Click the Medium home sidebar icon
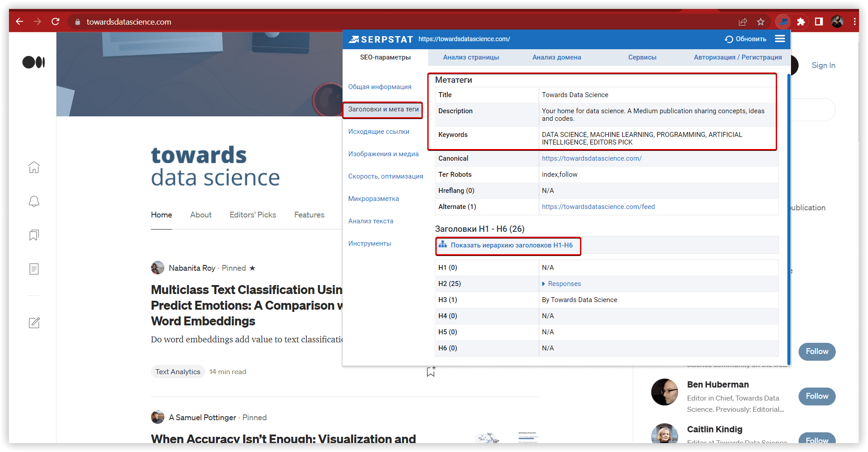This screenshot has height=452, width=868. tap(34, 167)
